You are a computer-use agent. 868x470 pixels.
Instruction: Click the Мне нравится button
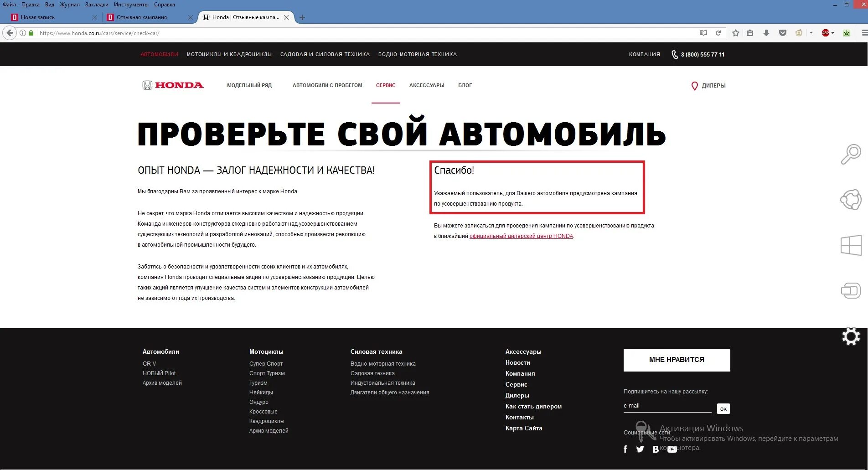[x=677, y=360]
